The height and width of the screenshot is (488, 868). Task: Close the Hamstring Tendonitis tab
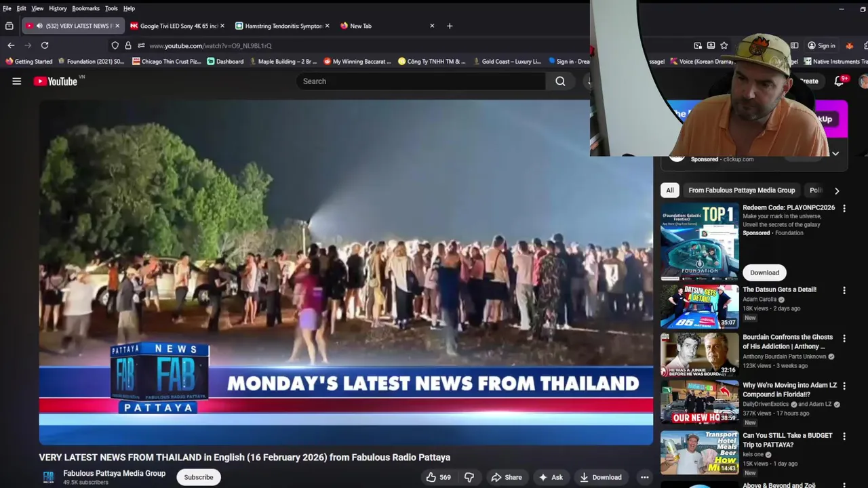(x=327, y=26)
